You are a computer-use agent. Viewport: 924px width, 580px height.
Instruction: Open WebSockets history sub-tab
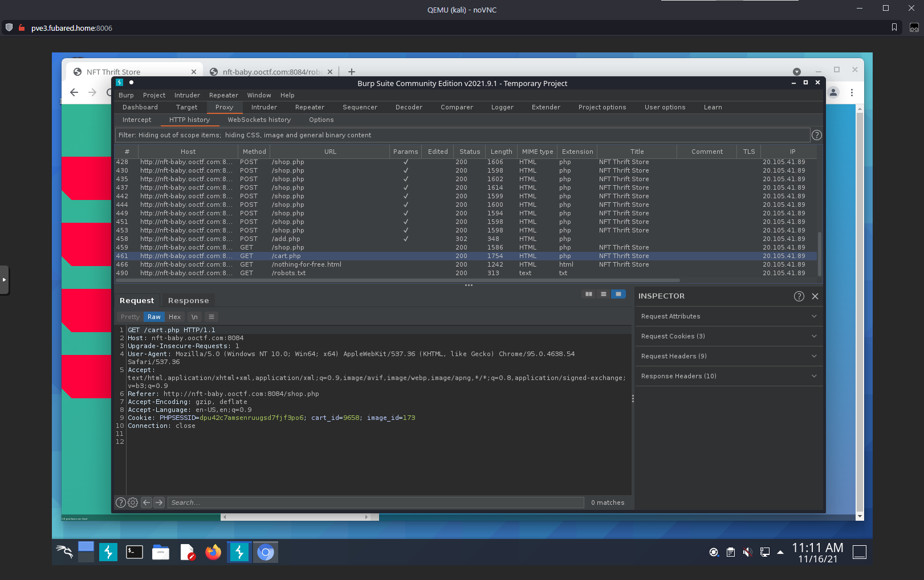tap(259, 120)
